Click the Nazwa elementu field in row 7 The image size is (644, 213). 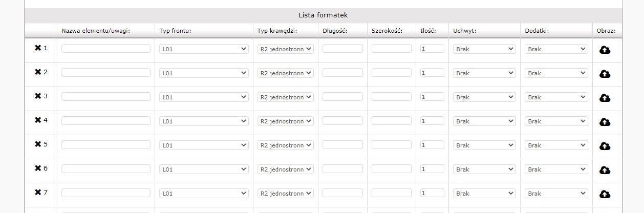(106, 193)
